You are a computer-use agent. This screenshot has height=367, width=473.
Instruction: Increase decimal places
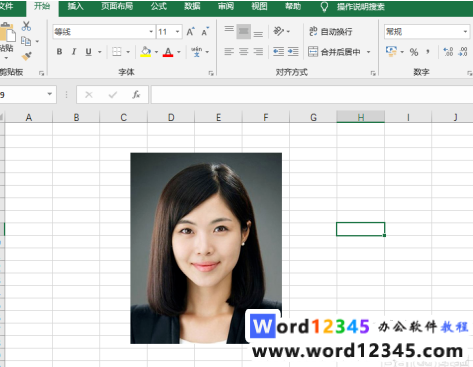(448, 52)
